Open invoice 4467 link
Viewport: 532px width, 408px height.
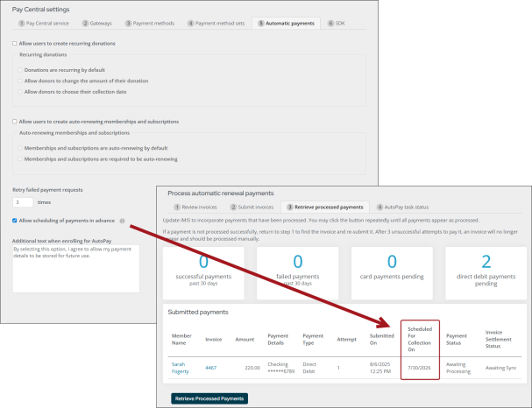(210, 368)
